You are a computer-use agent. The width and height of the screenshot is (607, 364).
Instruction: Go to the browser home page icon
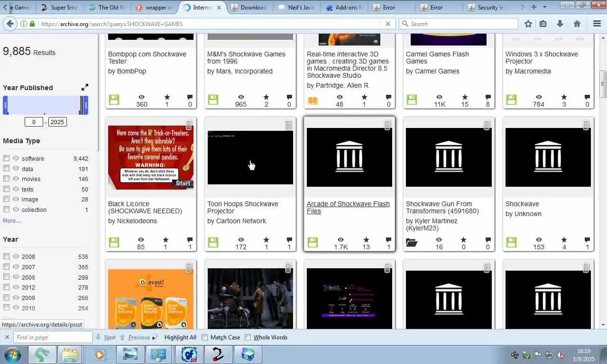[577, 24]
